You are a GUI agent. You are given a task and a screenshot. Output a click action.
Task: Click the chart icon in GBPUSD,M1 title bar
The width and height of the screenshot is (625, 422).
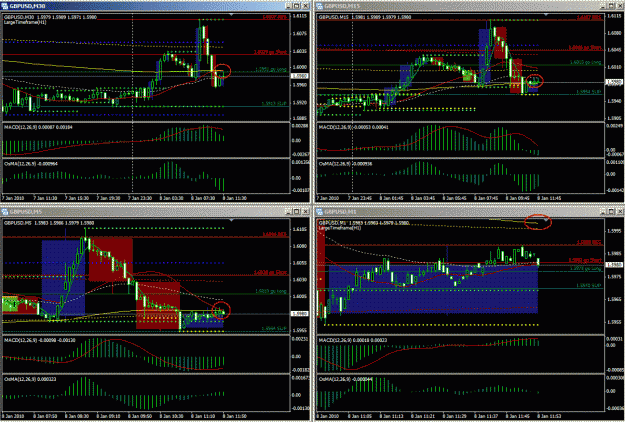point(319,212)
